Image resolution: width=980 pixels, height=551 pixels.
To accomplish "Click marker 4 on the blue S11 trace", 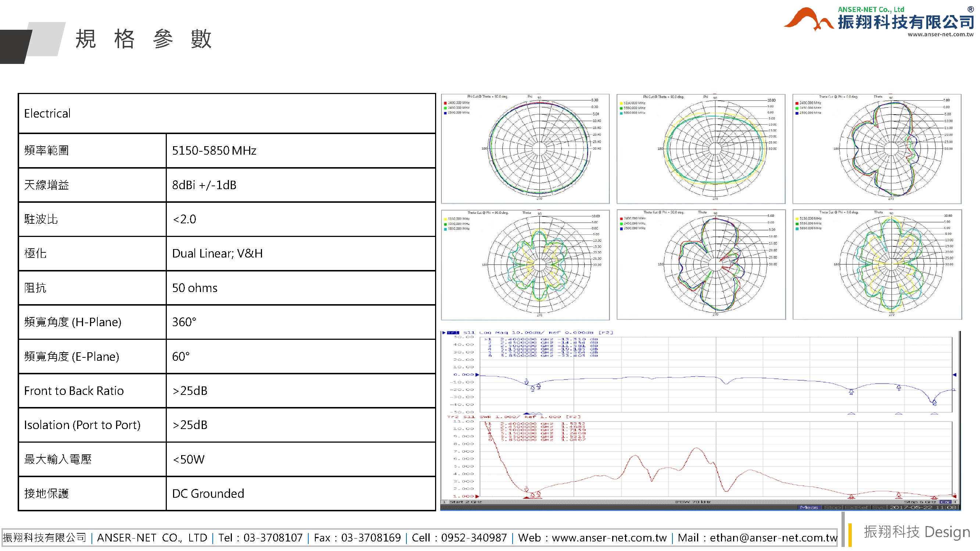I will pos(851,392).
